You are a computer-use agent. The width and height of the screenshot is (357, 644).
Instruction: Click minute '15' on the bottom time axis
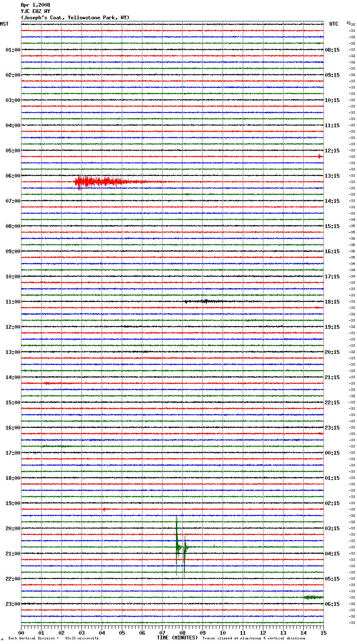(323, 633)
